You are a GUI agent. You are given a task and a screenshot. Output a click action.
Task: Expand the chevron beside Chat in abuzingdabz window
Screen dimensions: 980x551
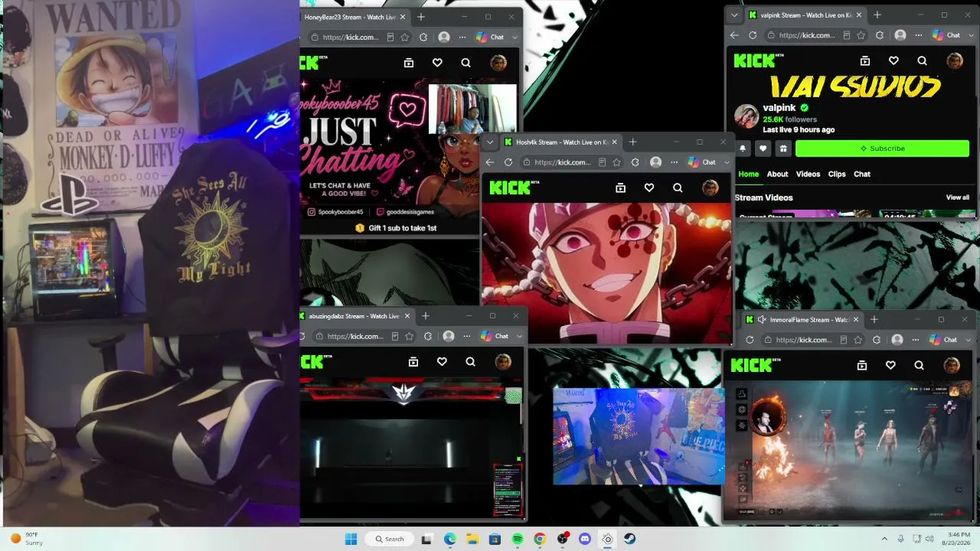tap(519, 336)
